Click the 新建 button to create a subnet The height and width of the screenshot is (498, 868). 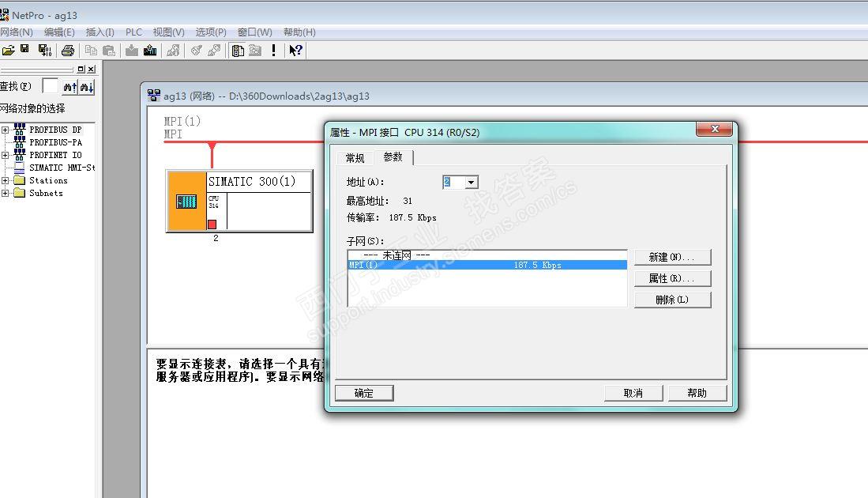tap(672, 256)
